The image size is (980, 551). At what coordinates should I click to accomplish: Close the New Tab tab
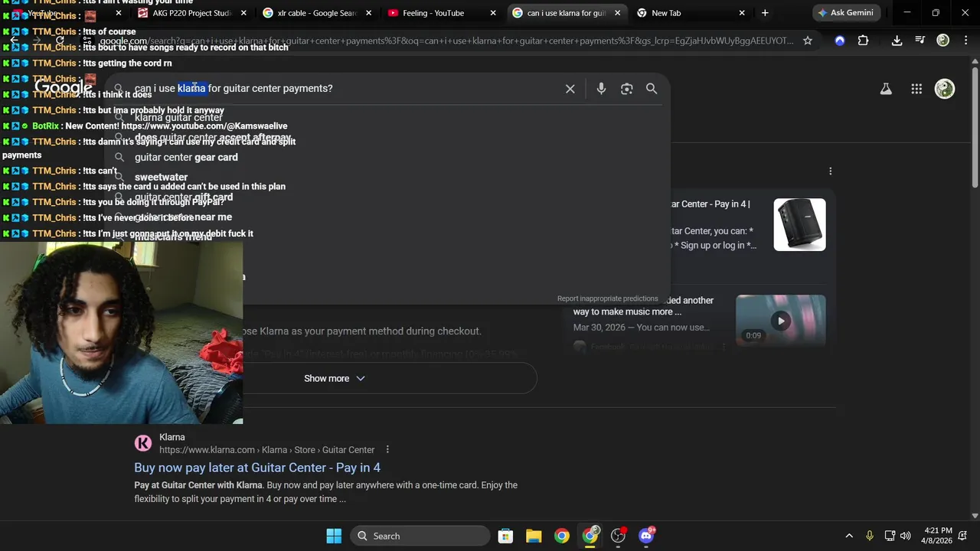click(x=742, y=13)
